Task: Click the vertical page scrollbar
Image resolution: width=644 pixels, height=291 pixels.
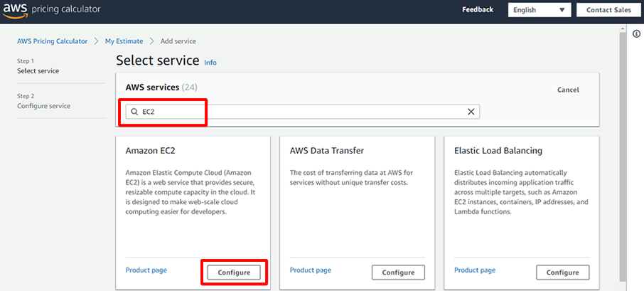Action: [622, 157]
